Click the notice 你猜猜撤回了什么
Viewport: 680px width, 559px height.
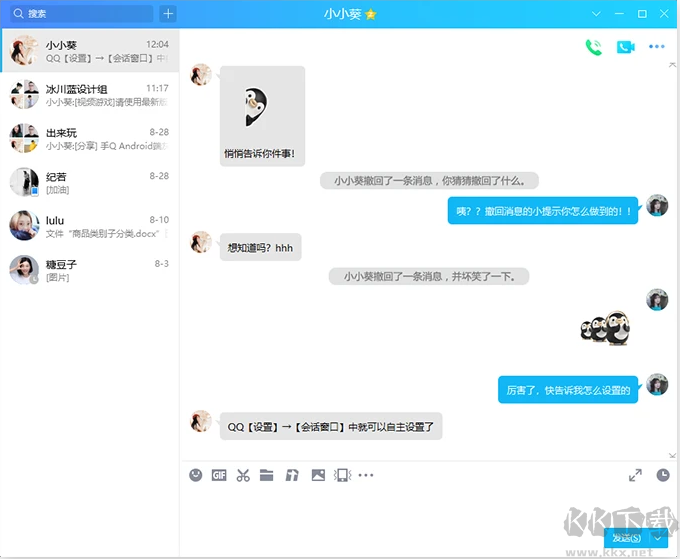(429, 181)
